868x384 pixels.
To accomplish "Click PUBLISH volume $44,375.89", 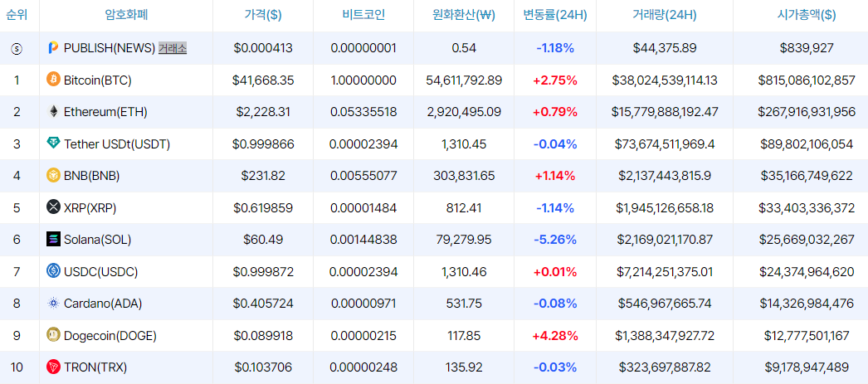I will (665, 48).
